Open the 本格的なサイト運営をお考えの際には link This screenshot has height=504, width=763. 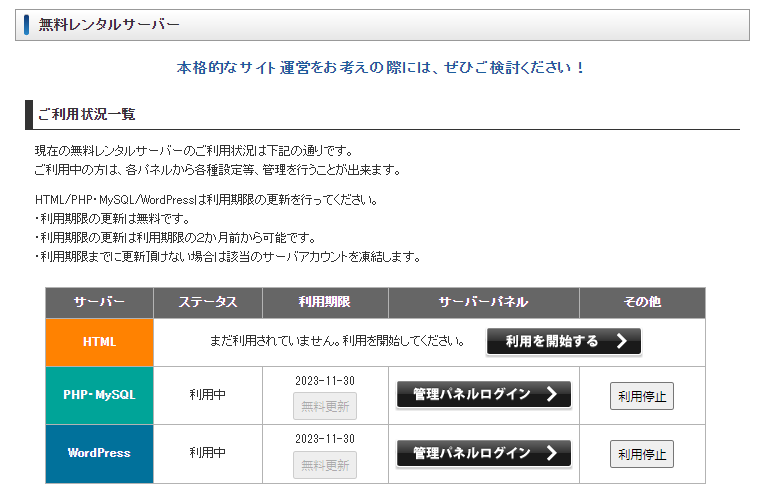tap(381, 68)
